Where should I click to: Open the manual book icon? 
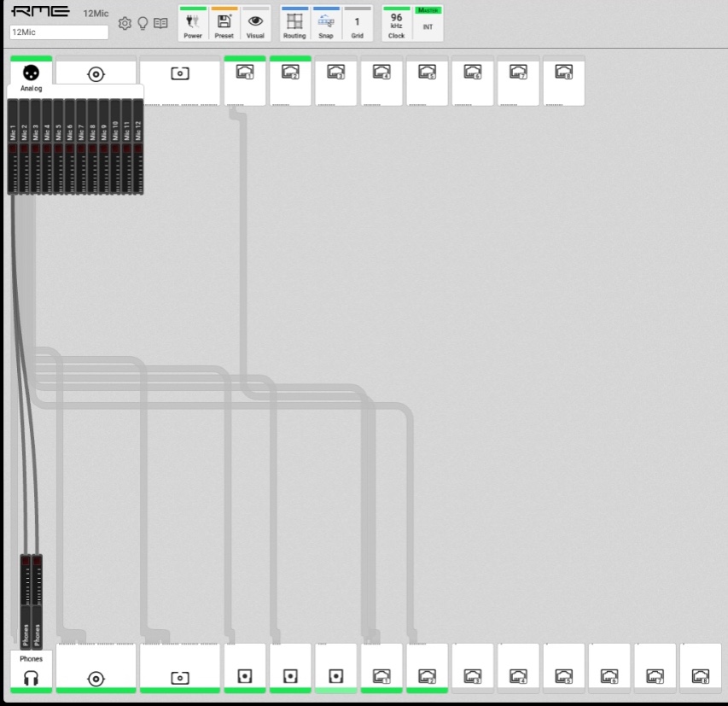tap(160, 23)
